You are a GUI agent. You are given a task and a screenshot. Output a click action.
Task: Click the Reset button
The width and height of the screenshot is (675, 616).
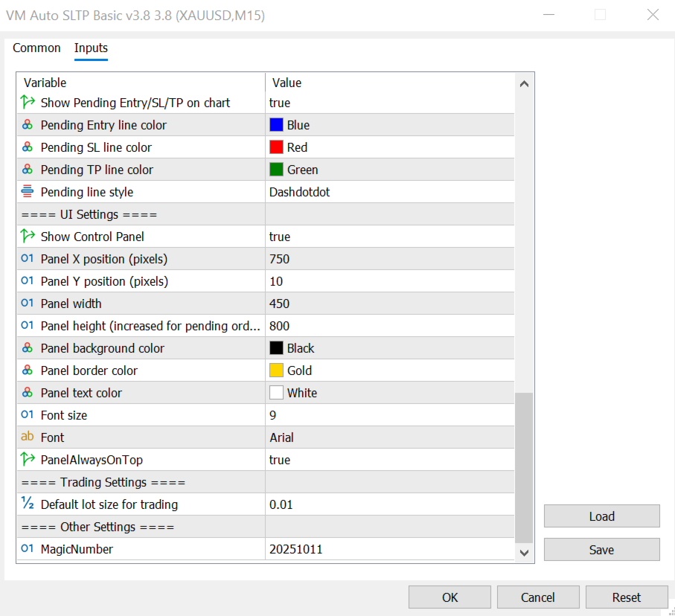(x=627, y=597)
